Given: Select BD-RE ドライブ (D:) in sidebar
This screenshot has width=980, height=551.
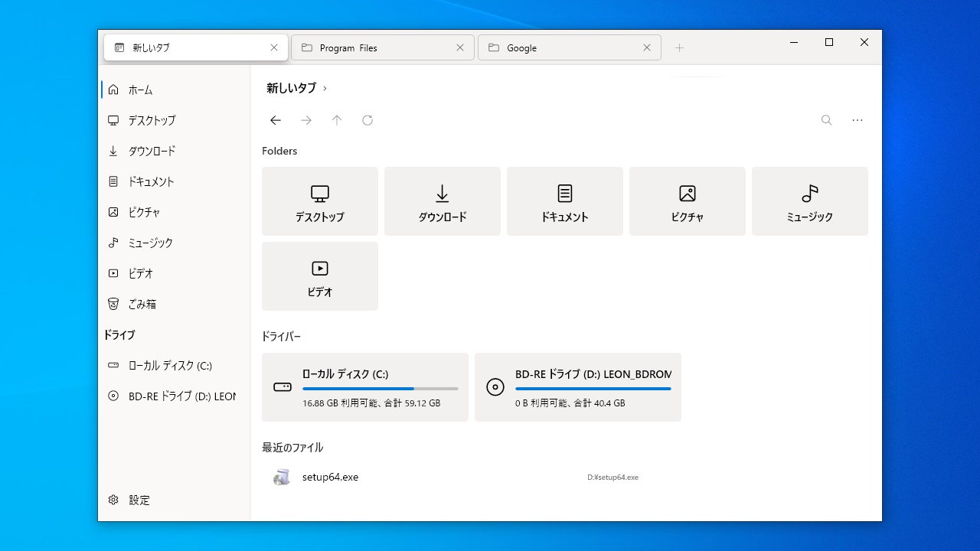Looking at the screenshot, I should coord(175,396).
